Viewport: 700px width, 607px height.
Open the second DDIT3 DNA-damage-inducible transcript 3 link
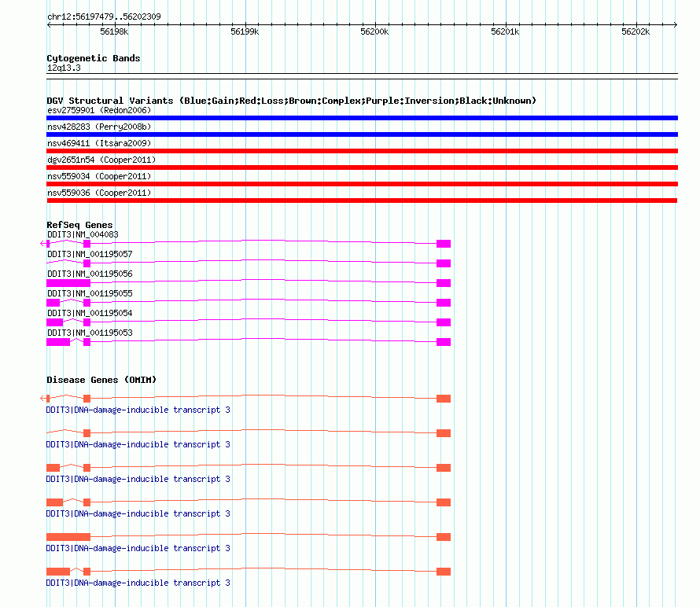(138, 444)
